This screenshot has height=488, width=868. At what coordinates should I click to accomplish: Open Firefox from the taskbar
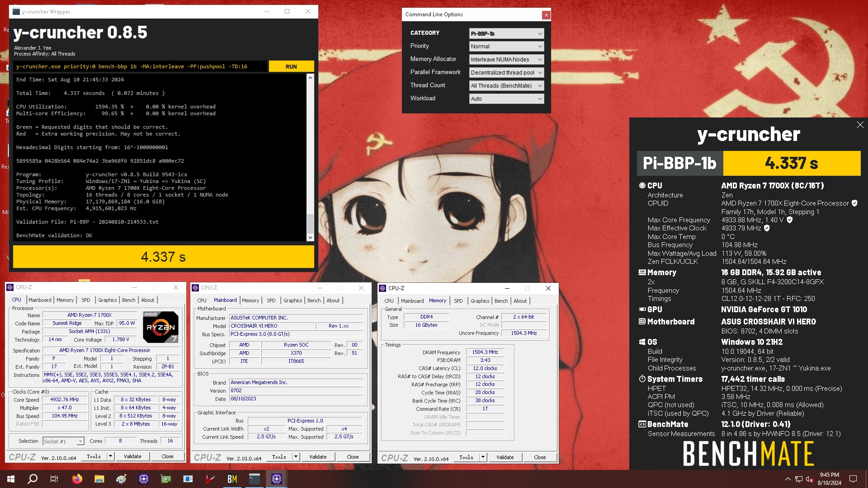[x=77, y=479]
